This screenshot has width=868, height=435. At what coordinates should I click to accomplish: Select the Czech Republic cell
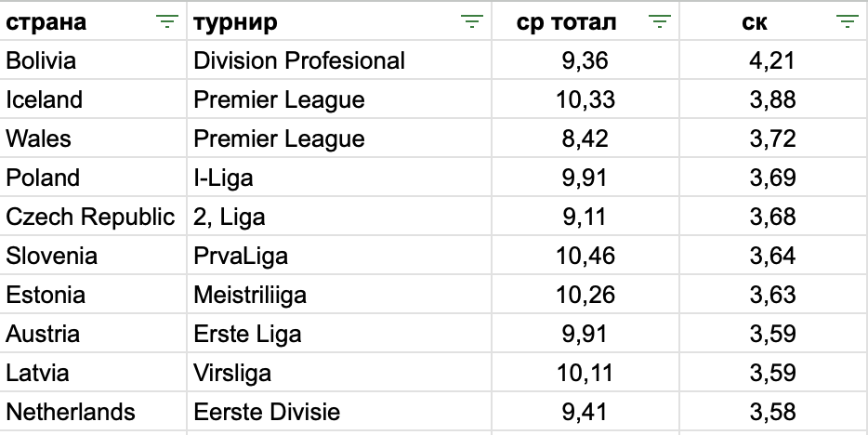click(x=94, y=217)
